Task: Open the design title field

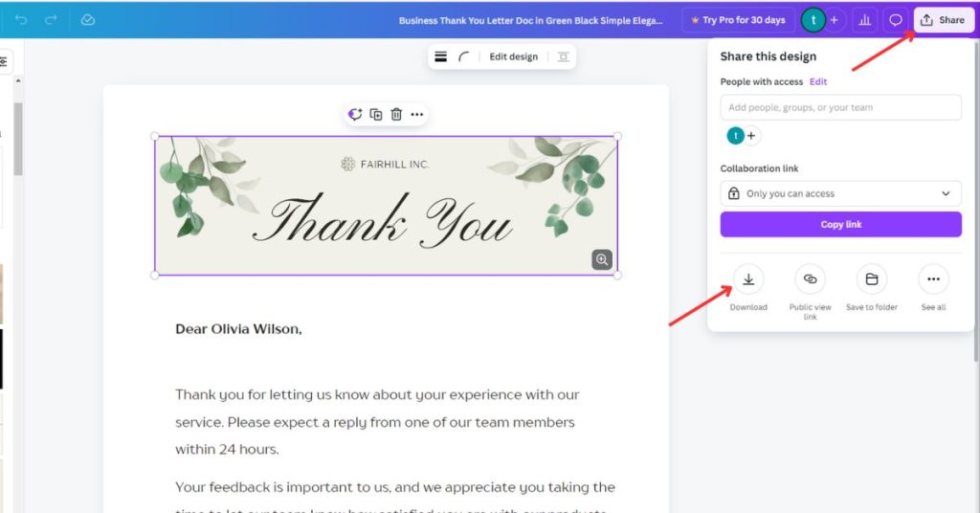Action: [x=530, y=21]
